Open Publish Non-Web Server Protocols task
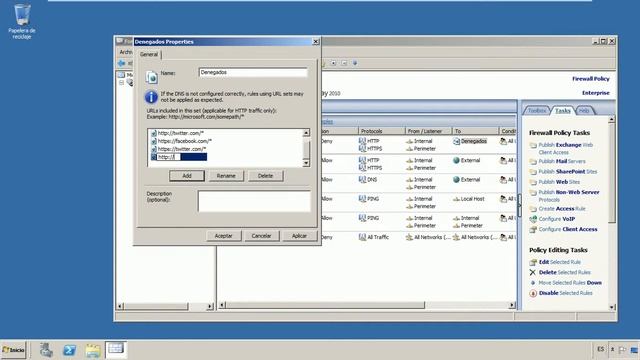 pyautogui.click(x=569, y=196)
